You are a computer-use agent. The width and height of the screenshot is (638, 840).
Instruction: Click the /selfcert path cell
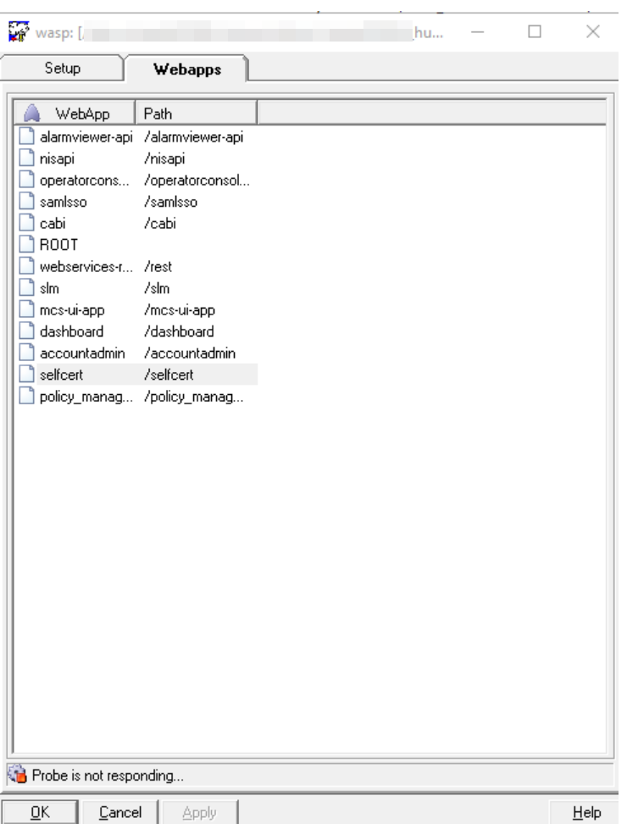[x=169, y=375]
